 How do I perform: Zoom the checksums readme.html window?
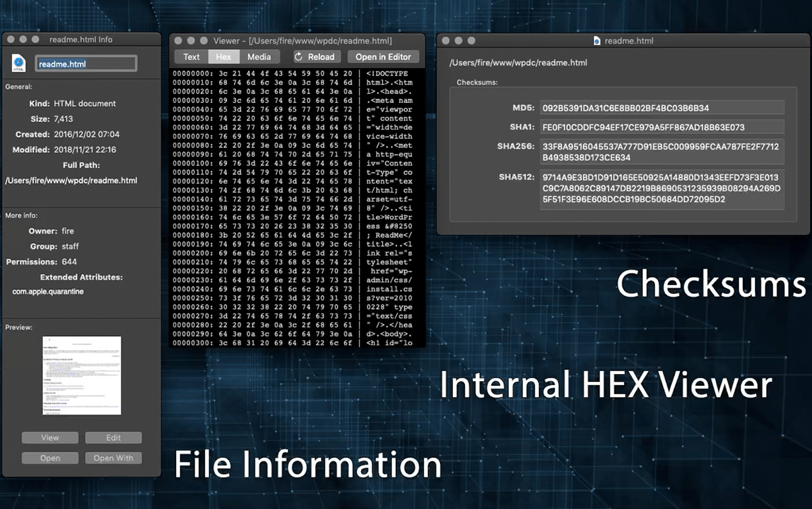point(471,41)
